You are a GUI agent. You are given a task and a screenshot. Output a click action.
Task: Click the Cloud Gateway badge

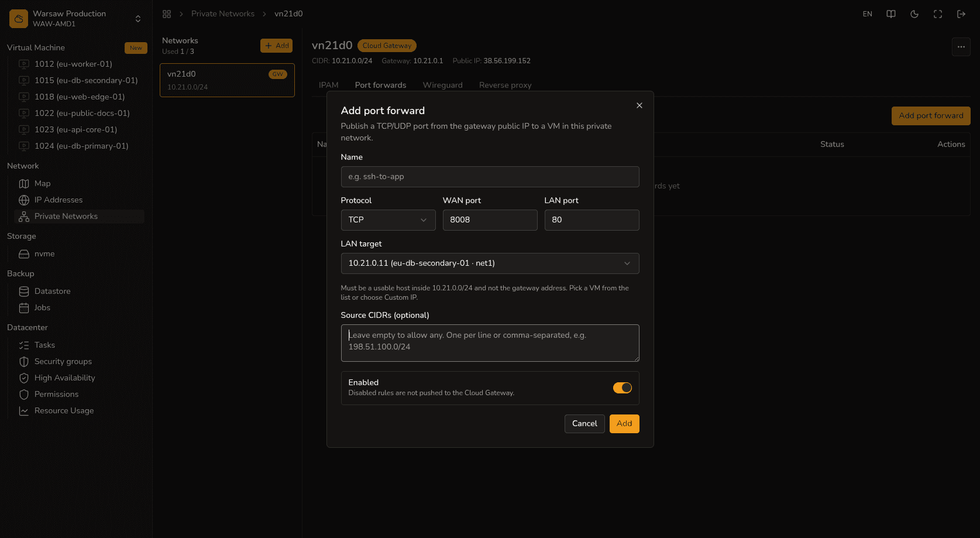387,46
